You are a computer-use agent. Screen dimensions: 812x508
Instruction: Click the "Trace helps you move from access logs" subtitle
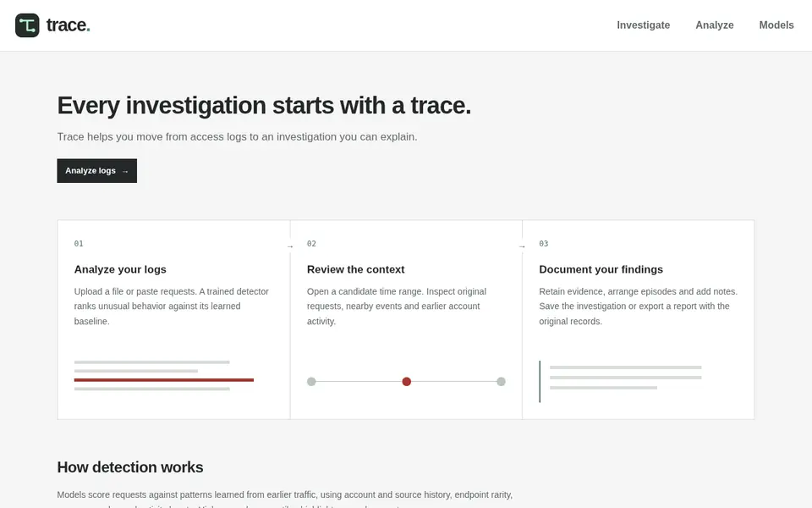coord(237,137)
